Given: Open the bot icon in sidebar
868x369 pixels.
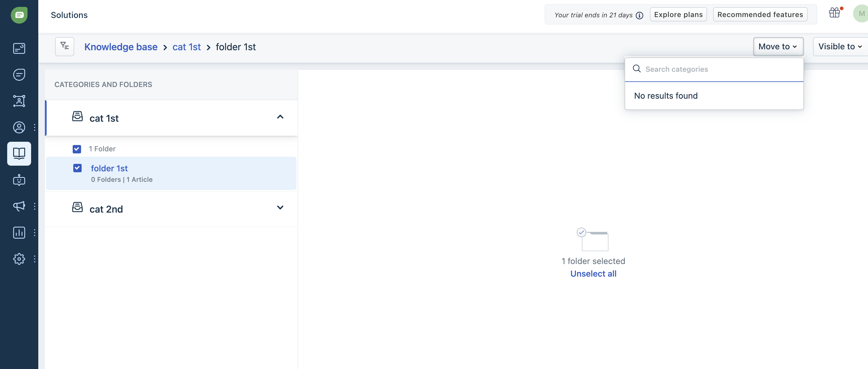Looking at the screenshot, I should point(19,180).
